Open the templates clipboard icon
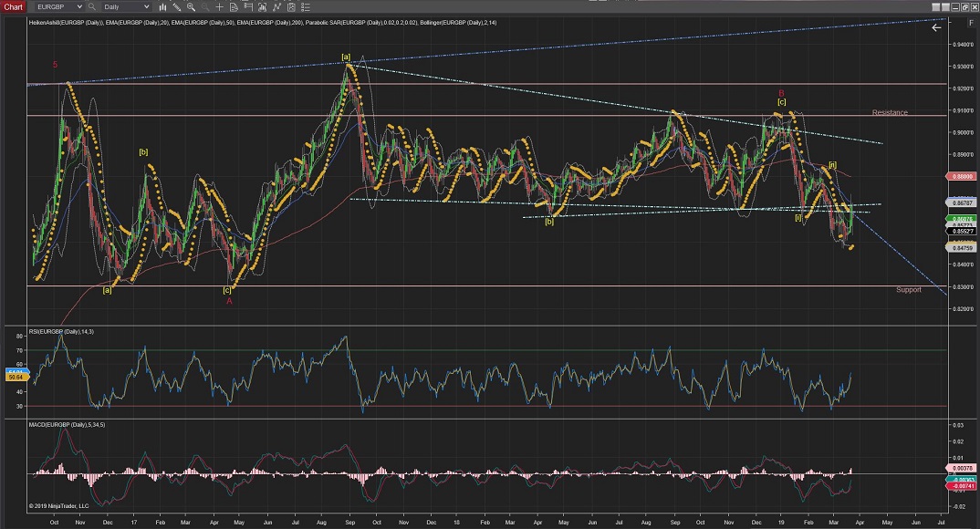The width and height of the screenshot is (980, 529). 291,7
